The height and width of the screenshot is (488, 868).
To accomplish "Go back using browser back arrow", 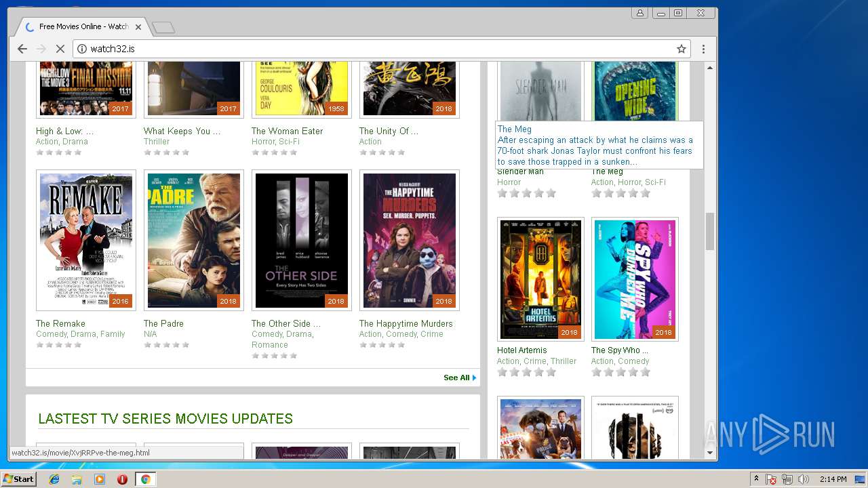I will (x=22, y=49).
